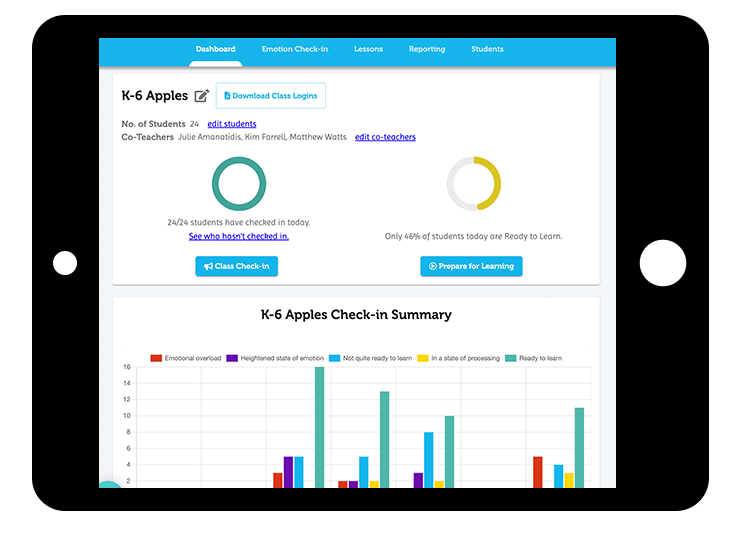Open the teal chat bubble at bottom left
The height and width of the screenshot is (534, 729).
tap(108, 487)
